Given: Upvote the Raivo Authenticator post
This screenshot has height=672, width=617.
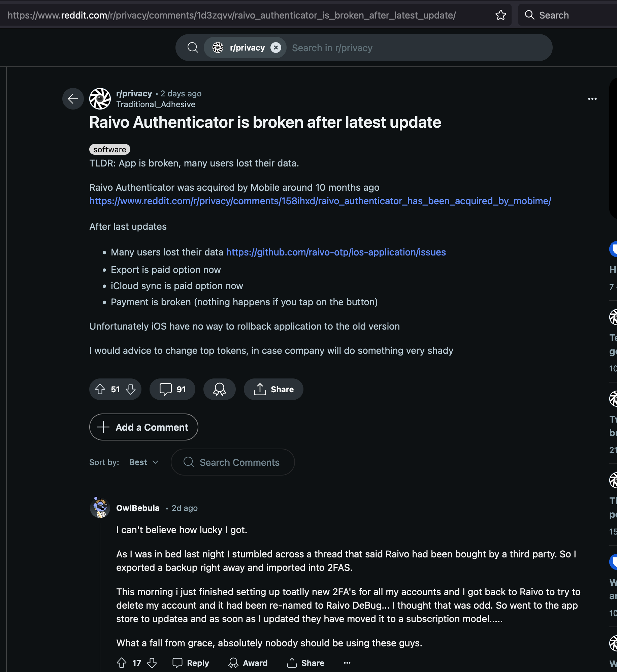Looking at the screenshot, I should (x=100, y=389).
